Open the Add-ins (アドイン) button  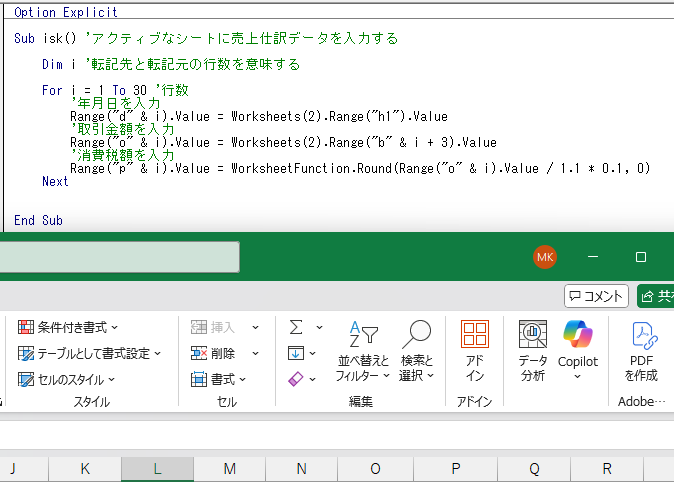click(x=475, y=351)
